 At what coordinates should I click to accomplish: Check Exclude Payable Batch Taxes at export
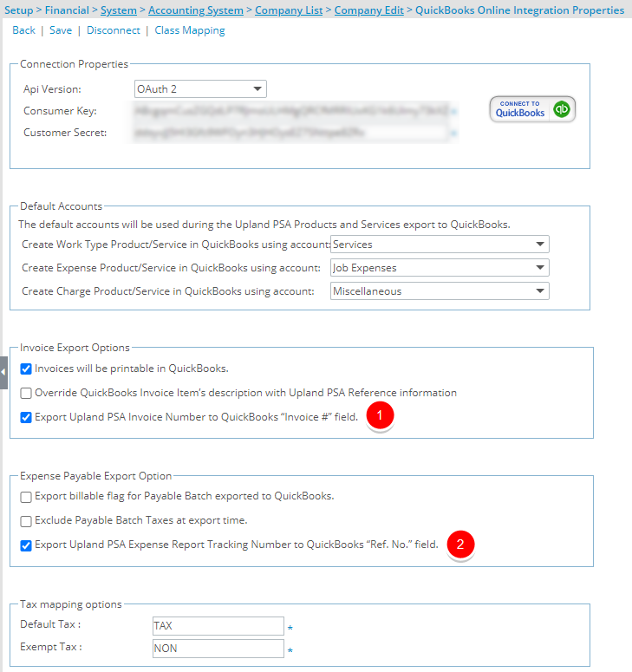point(26,521)
